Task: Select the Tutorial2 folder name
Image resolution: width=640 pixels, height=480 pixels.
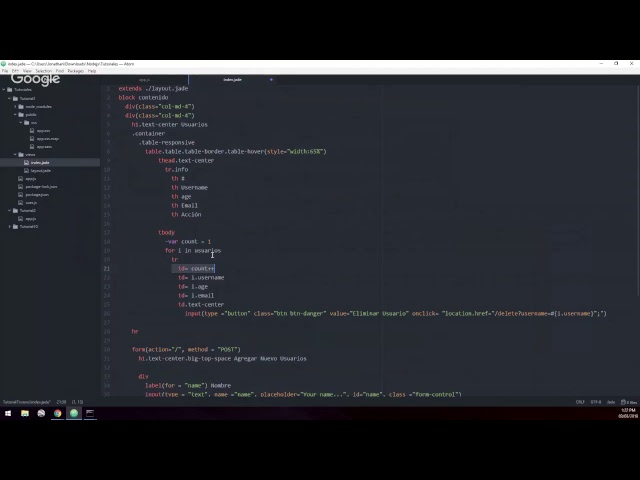Action: click(x=28, y=211)
